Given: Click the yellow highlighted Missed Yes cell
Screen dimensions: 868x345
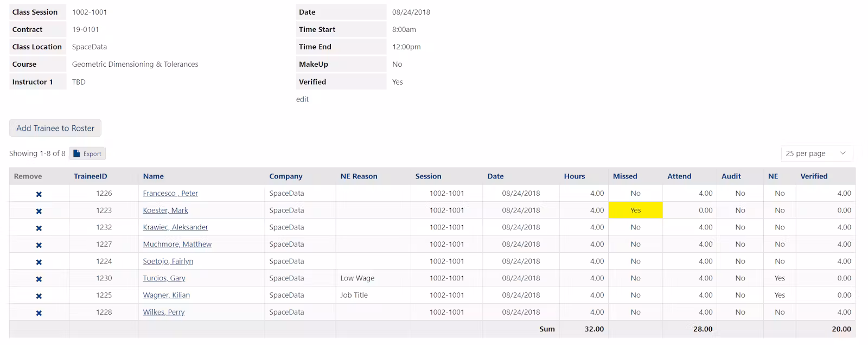Looking at the screenshot, I should (x=635, y=210).
